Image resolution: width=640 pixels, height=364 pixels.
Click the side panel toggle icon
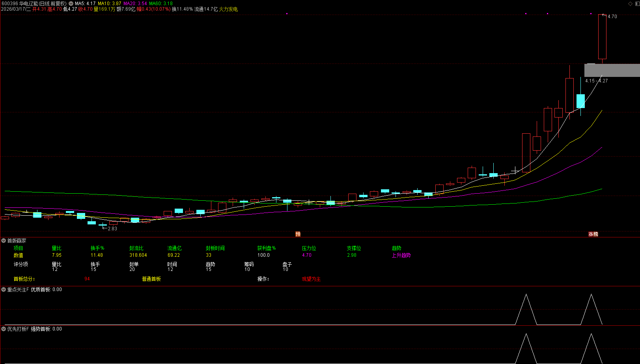coord(636,4)
